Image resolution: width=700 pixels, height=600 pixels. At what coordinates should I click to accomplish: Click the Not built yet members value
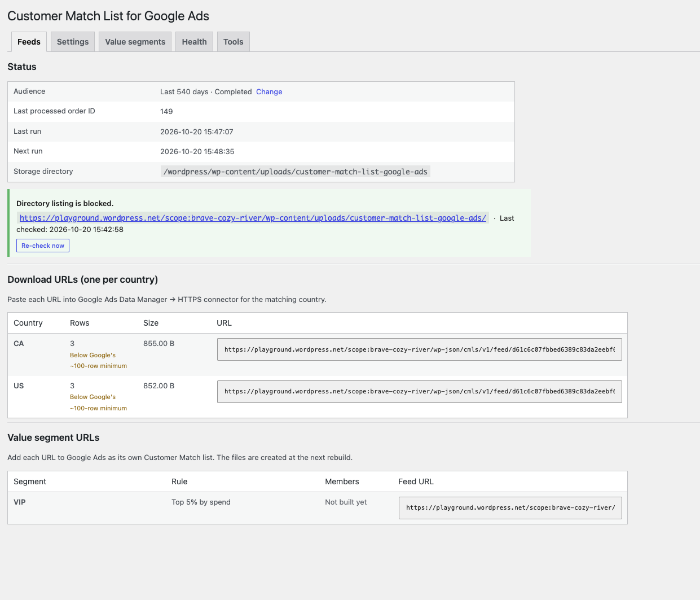click(346, 502)
